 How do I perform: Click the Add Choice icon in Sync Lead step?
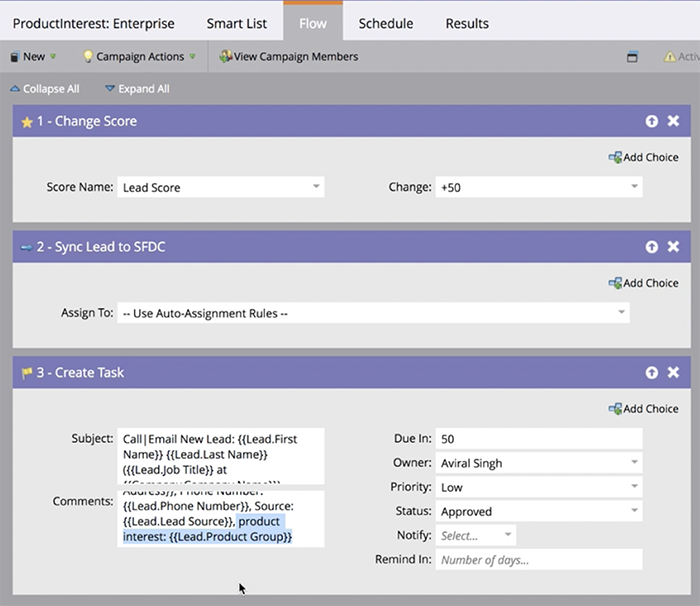pyautogui.click(x=615, y=283)
